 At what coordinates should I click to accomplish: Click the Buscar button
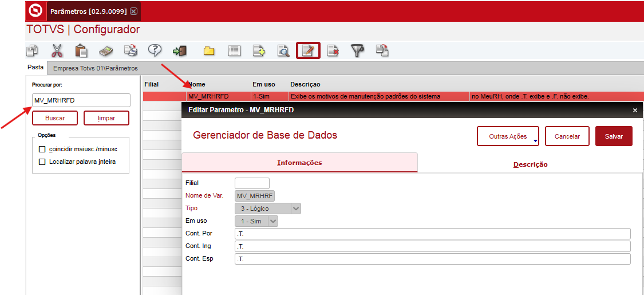tap(55, 118)
